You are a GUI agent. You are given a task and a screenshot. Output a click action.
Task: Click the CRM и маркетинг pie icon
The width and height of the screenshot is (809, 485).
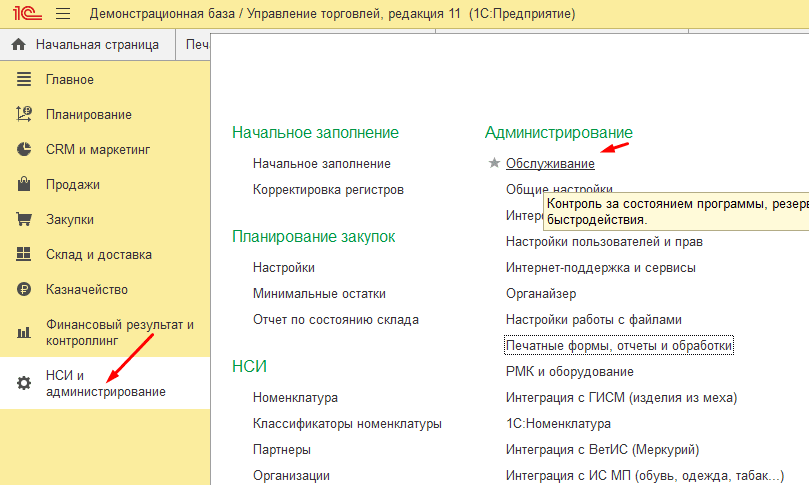point(24,149)
